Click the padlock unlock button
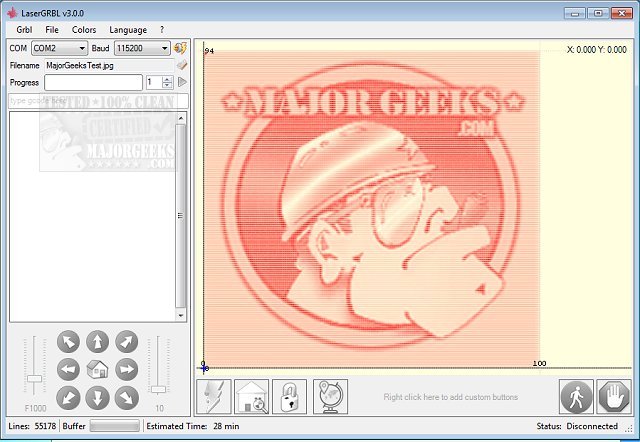640x442 pixels. coord(289,397)
